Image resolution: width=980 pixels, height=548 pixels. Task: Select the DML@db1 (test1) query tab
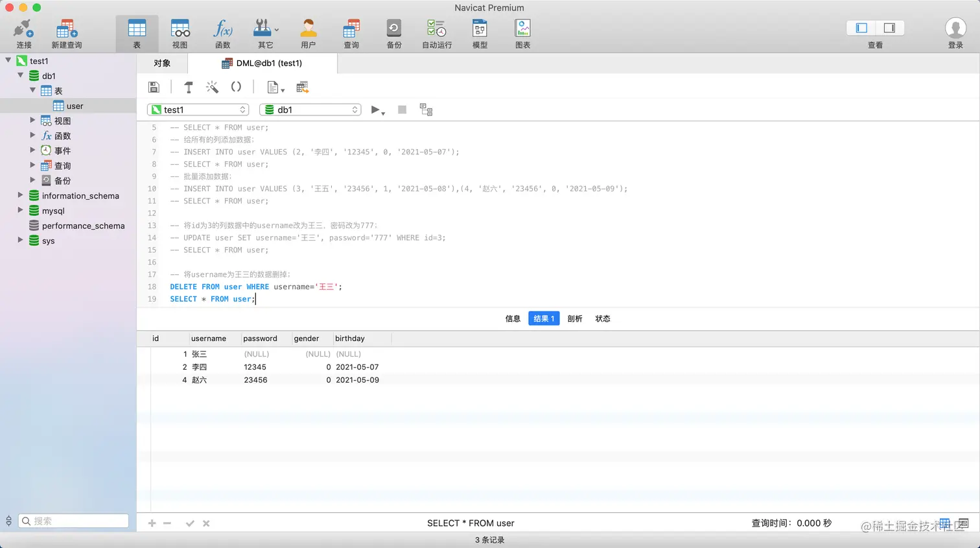[262, 63]
